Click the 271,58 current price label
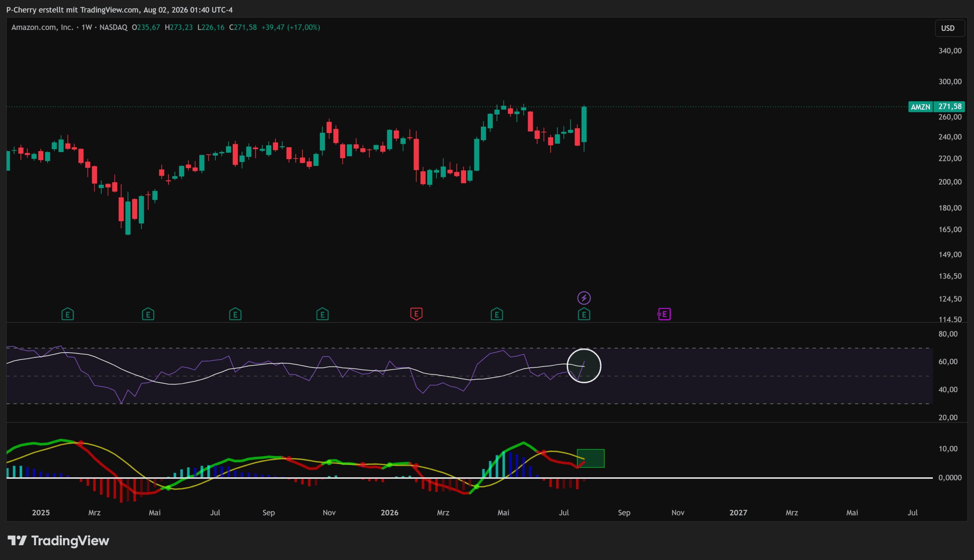Viewport: 974px width, 560px height. pos(950,107)
